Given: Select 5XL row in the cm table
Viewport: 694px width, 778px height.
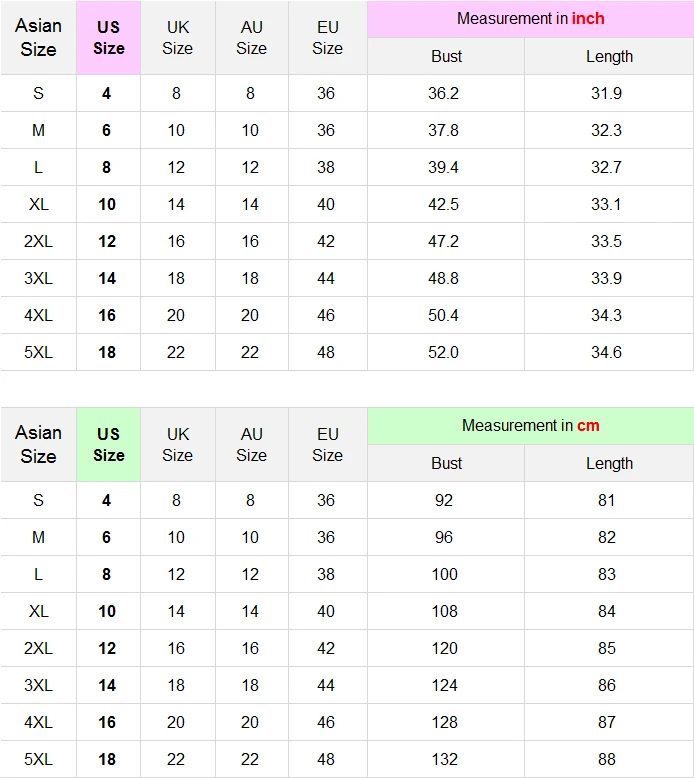Looking at the screenshot, I should (347, 759).
